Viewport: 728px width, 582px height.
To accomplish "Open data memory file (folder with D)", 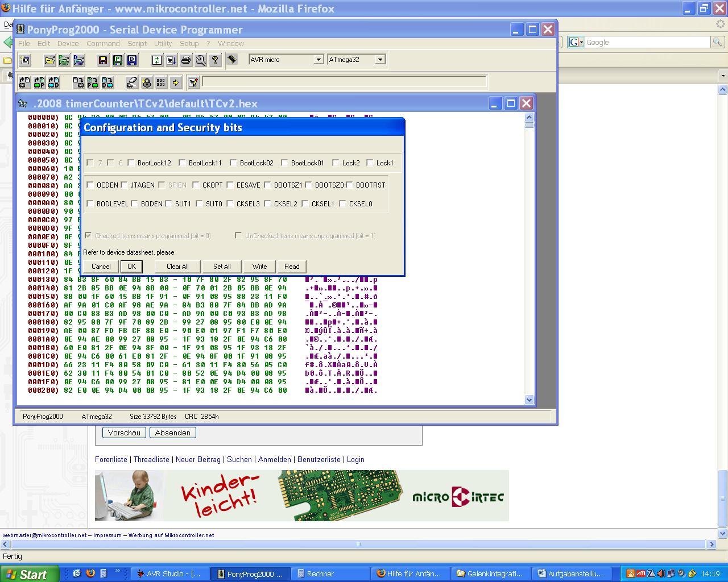I will [x=78, y=60].
